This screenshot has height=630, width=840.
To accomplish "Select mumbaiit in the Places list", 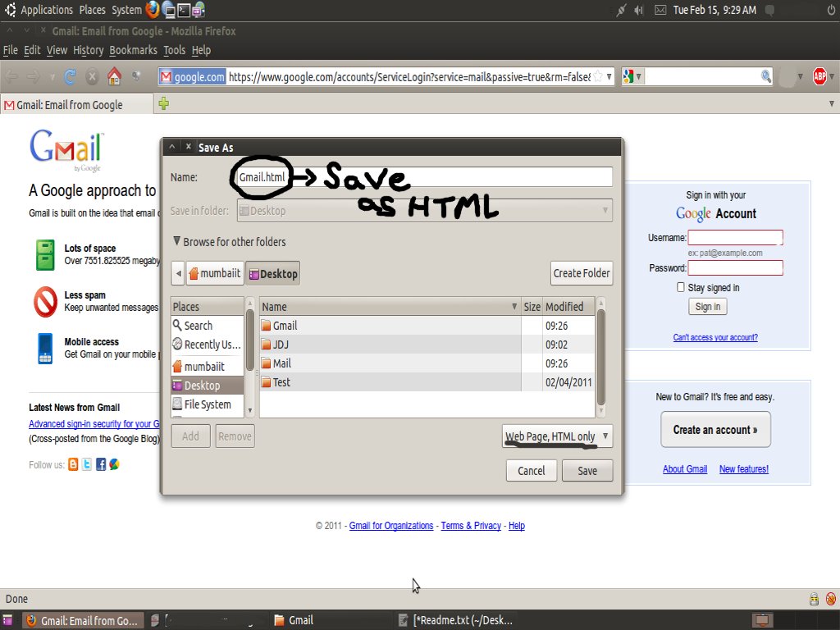I will pos(207,367).
